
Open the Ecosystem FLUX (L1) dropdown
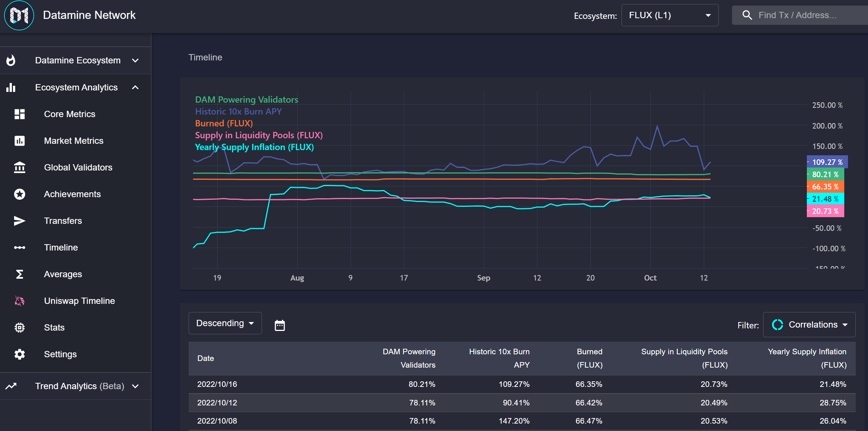pos(670,15)
